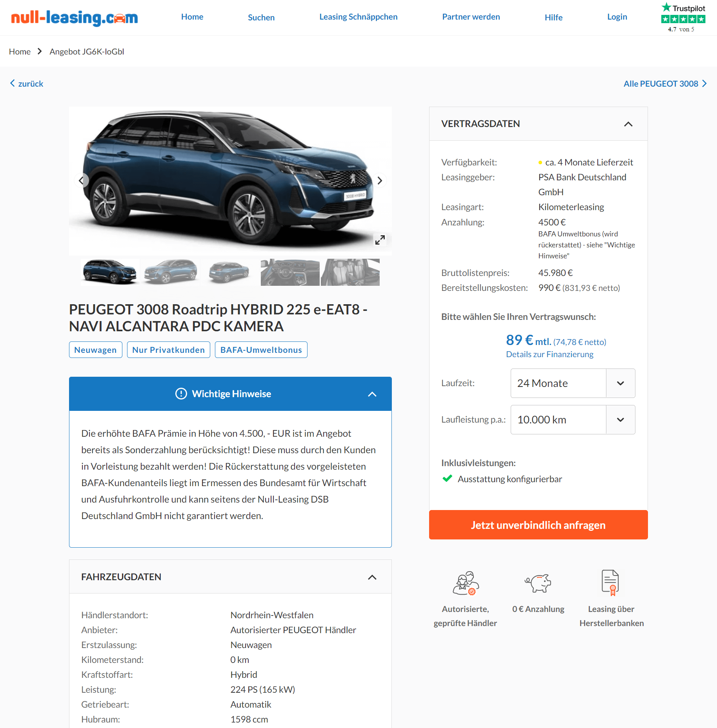Go to the Suchen page
Screen dimensions: 717x728
click(x=261, y=17)
